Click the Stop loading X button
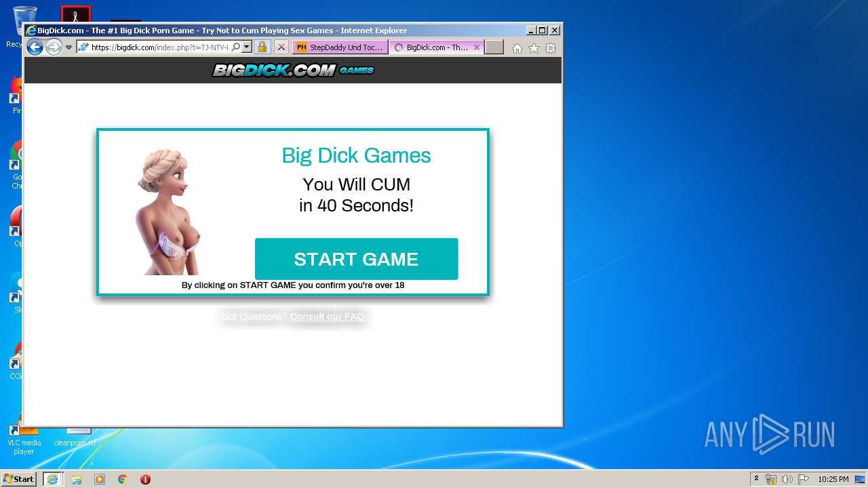868x488 pixels. coord(281,47)
